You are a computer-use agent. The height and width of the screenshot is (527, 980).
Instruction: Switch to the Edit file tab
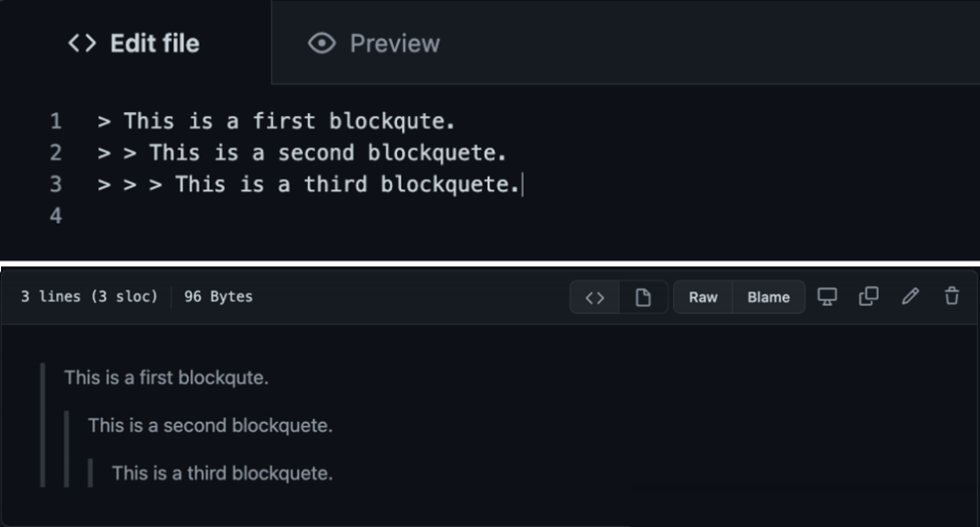tap(134, 44)
